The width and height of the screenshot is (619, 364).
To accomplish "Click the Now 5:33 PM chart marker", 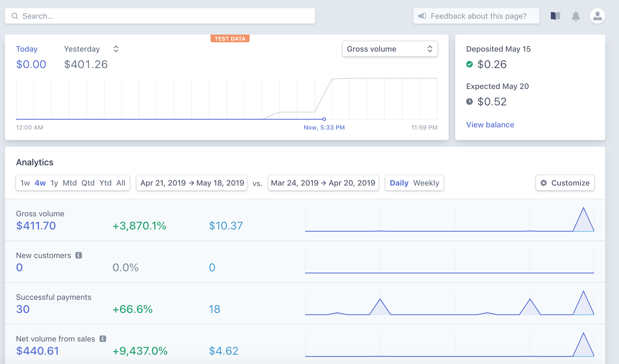I will click(324, 119).
